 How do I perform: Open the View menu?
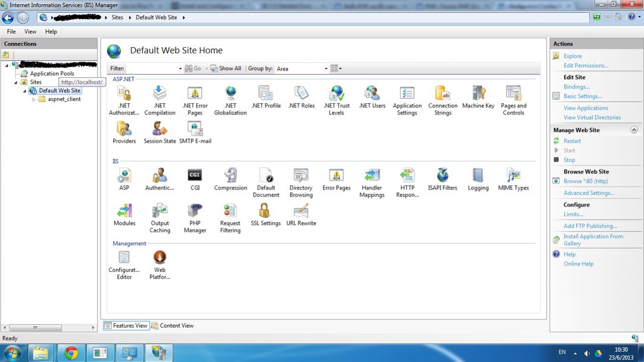pos(30,32)
